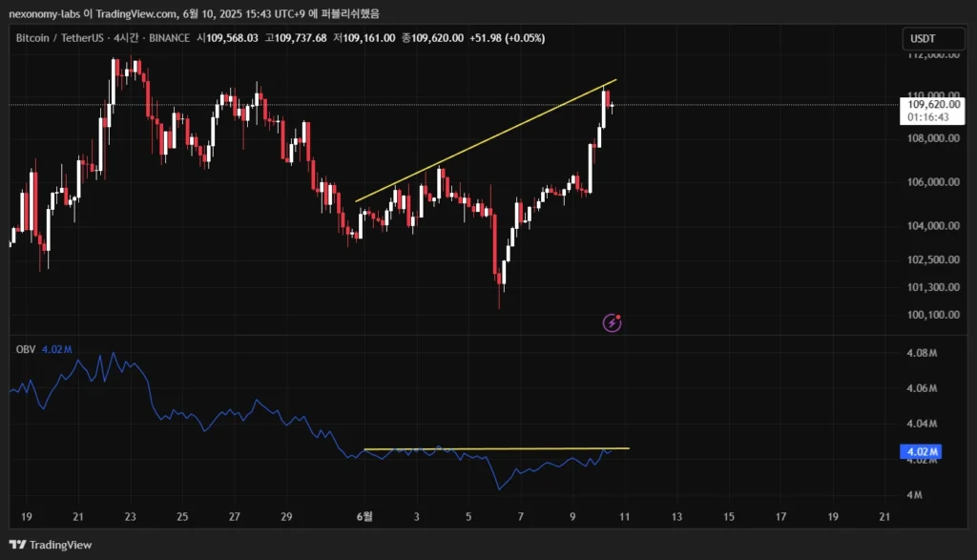This screenshot has width=977, height=560.
Task: Click the purple lightning event icon
Action: click(x=613, y=323)
